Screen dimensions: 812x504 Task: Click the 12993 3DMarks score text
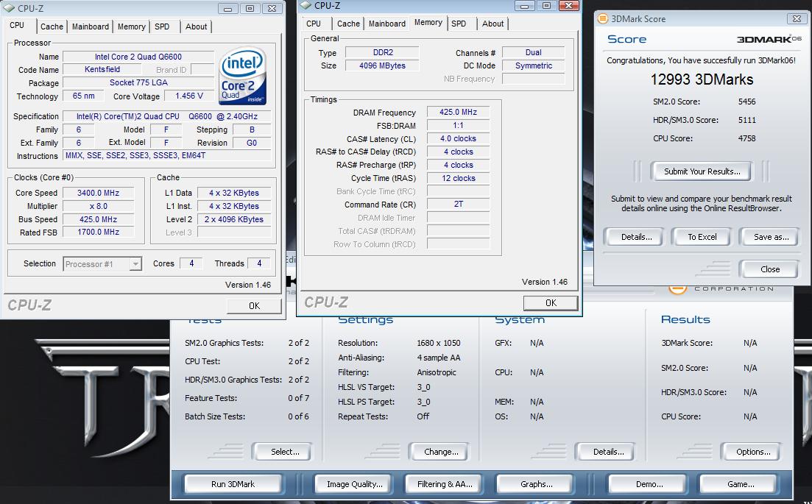click(702, 79)
